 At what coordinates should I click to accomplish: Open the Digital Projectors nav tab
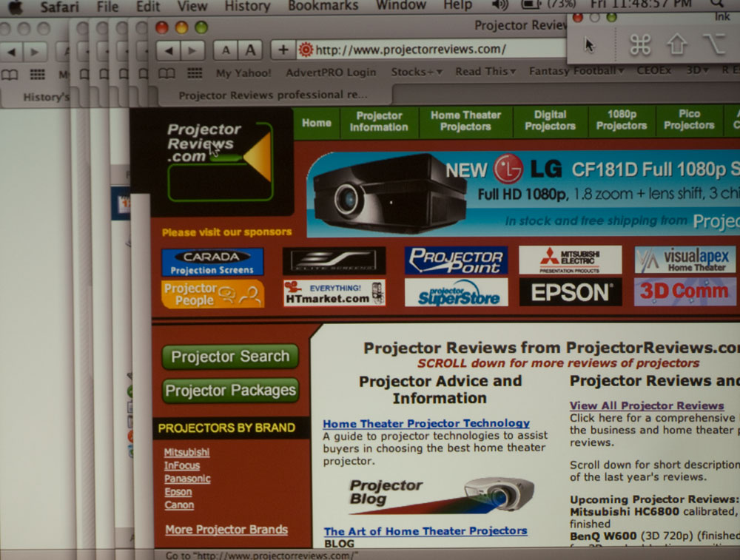point(551,121)
